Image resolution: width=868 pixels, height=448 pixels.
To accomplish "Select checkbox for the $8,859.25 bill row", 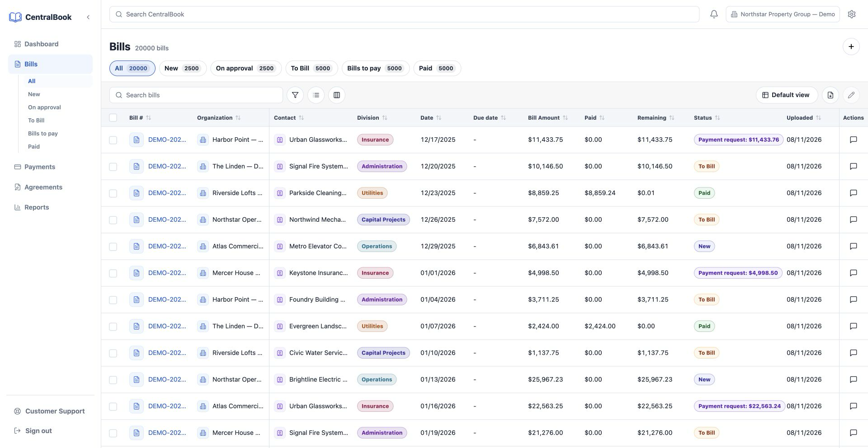I will pos(113,193).
